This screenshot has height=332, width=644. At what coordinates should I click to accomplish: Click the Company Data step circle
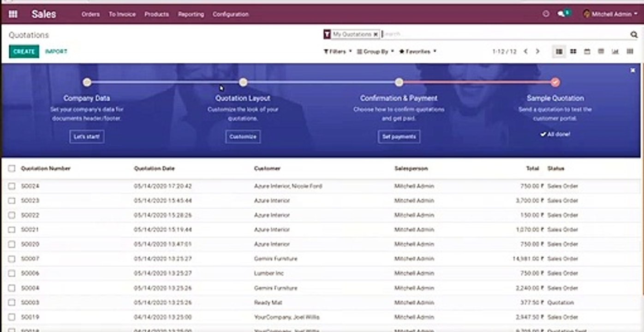(x=87, y=83)
